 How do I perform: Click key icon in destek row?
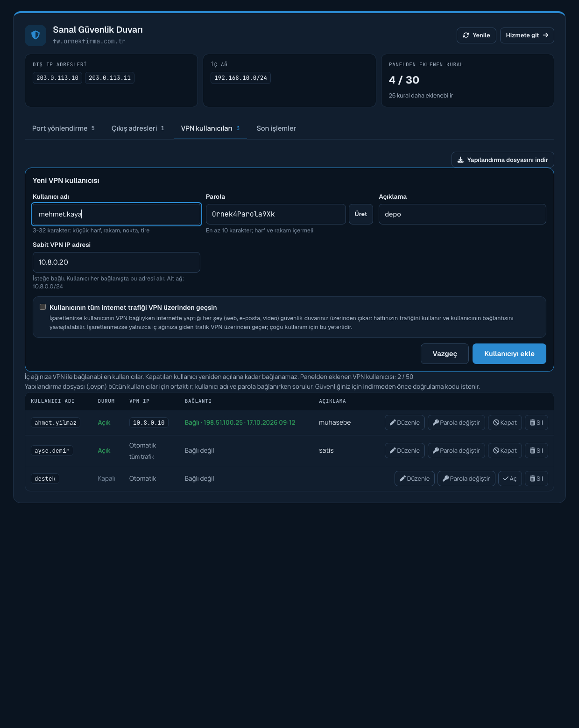click(x=445, y=479)
